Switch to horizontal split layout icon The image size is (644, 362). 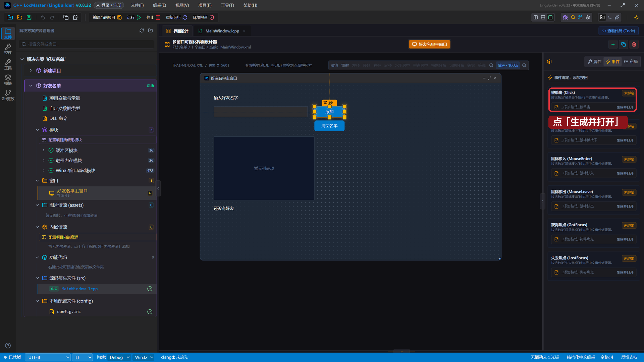[543, 17]
